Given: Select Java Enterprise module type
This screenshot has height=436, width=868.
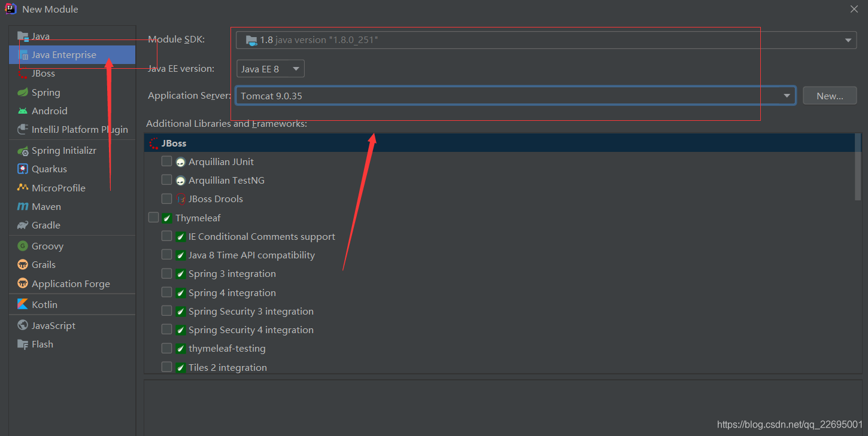Looking at the screenshot, I should point(72,55).
